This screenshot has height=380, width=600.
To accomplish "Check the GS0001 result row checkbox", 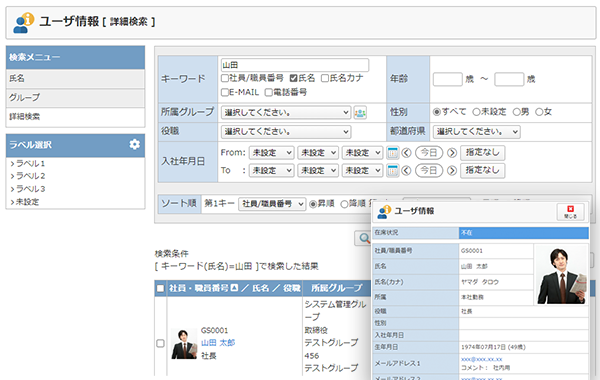I will point(160,343).
